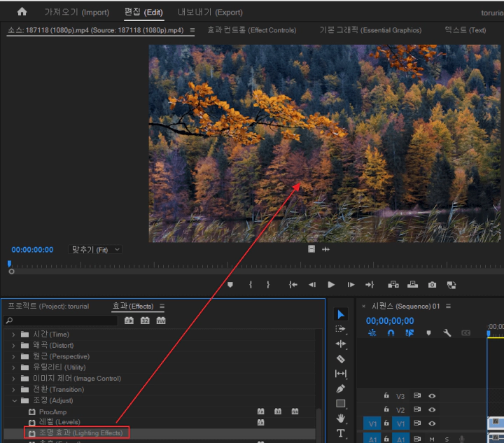Toggle insert sequences as nests

point(372,333)
